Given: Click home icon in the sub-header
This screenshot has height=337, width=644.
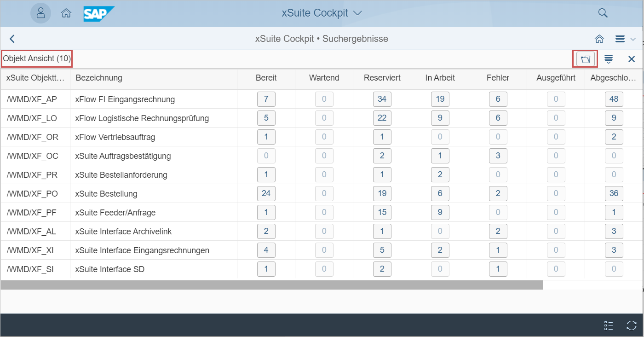Looking at the screenshot, I should 599,39.
